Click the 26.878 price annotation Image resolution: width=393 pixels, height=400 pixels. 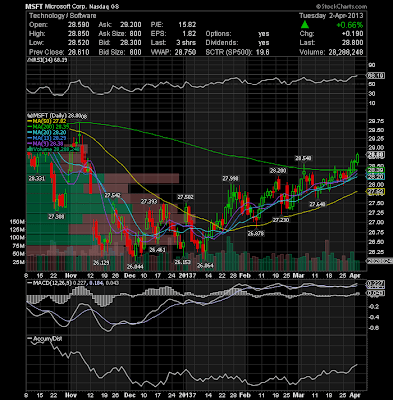click(256, 234)
